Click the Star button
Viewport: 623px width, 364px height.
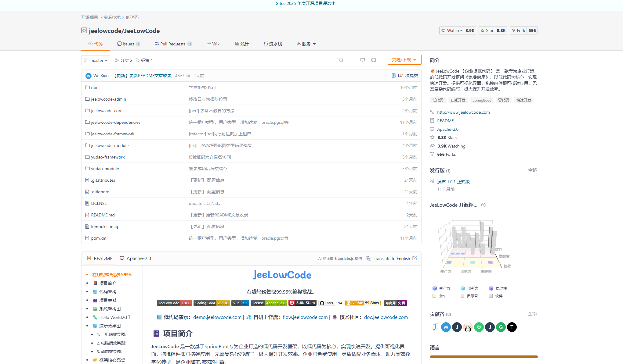point(487,30)
